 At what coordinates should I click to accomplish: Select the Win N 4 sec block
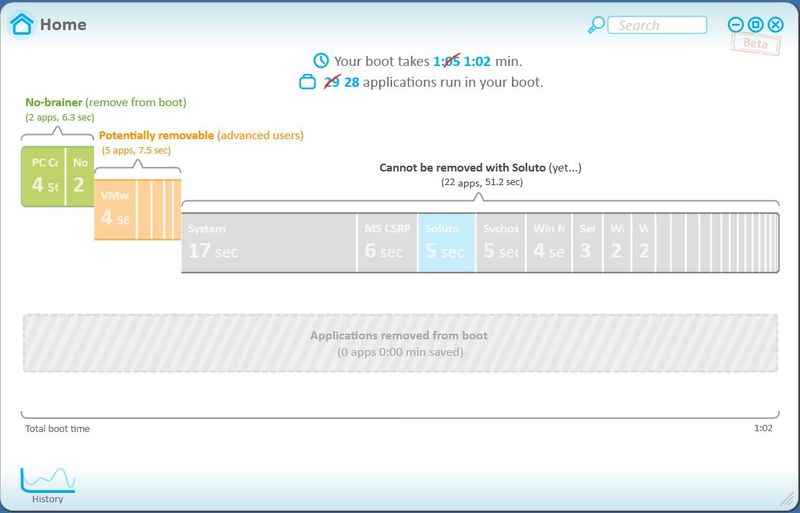coord(549,243)
